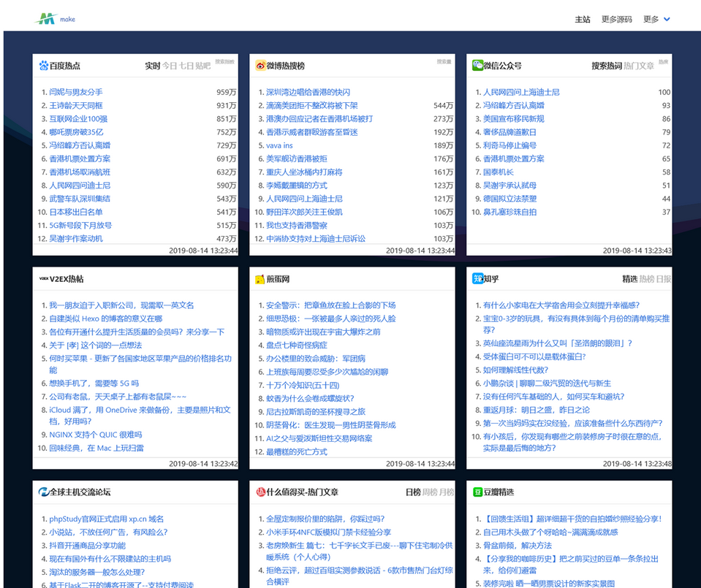Click the 煎蛋网 yellow icon
The height and width of the screenshot is (588, 701).
tap(259, 279)
